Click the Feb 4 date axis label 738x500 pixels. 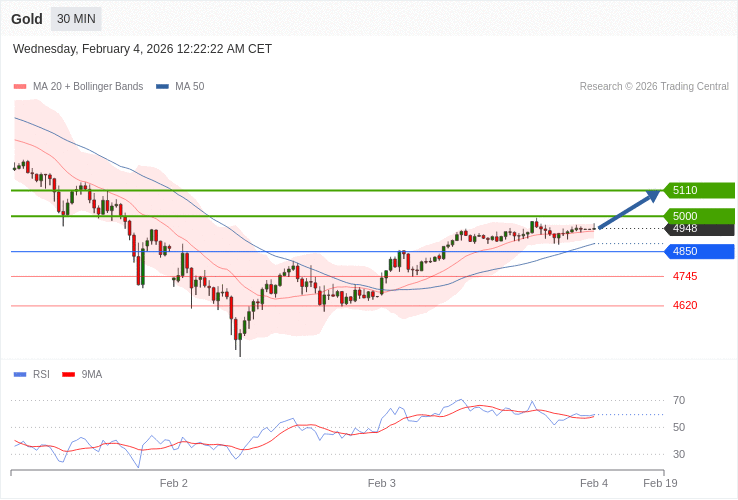point(593,483)
